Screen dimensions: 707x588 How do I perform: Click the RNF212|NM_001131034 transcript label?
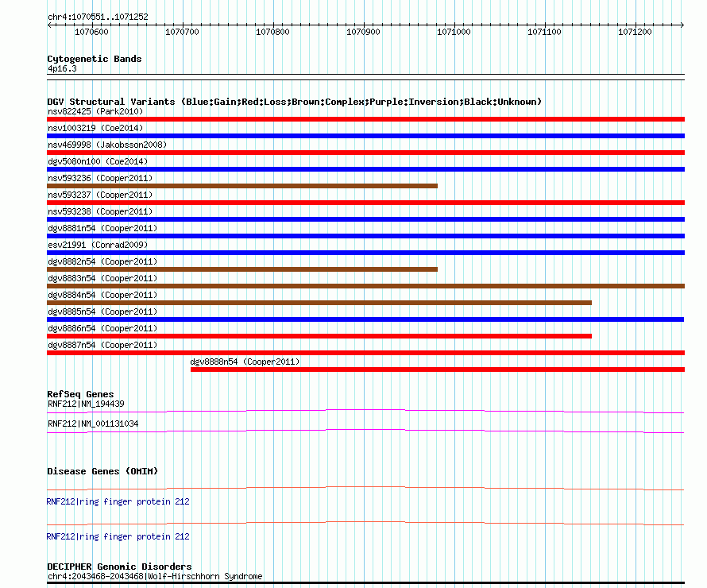(93, 424)
